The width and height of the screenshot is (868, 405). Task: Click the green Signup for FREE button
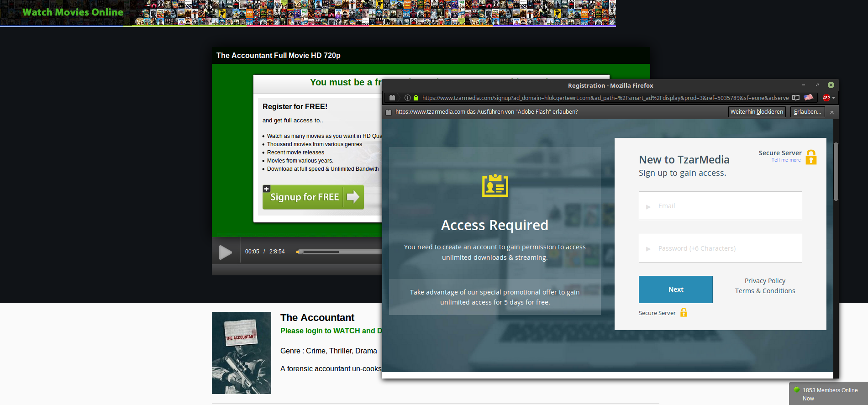click(313, 197)
